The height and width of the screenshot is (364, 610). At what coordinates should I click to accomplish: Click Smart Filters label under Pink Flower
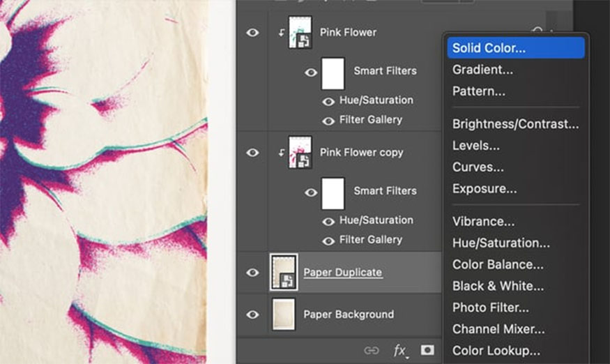click(385, 71)
